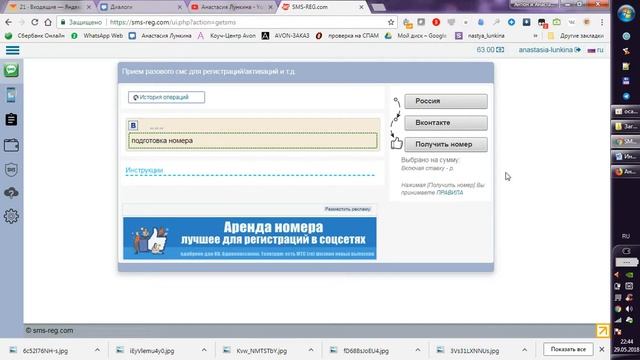Click the Windows Start orb
This screenshot has width=640, height=360.
625,13
